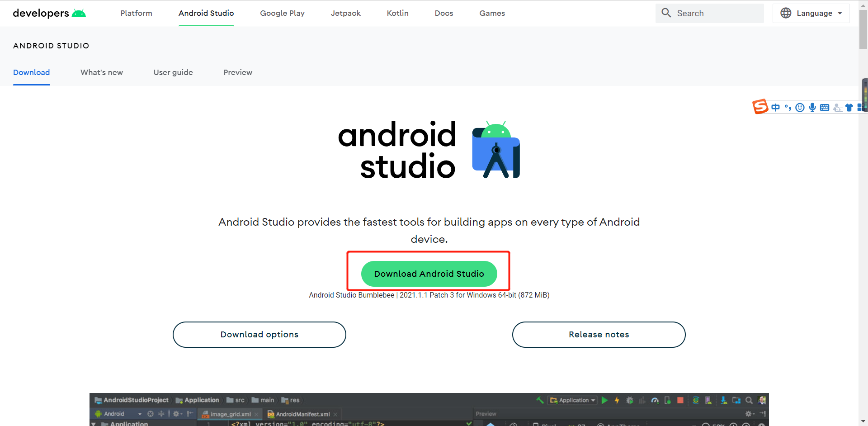This screenshot has height=426, width=868.
Task: Open the IME skin shirt icon
Action: click(x=849, y=107)
